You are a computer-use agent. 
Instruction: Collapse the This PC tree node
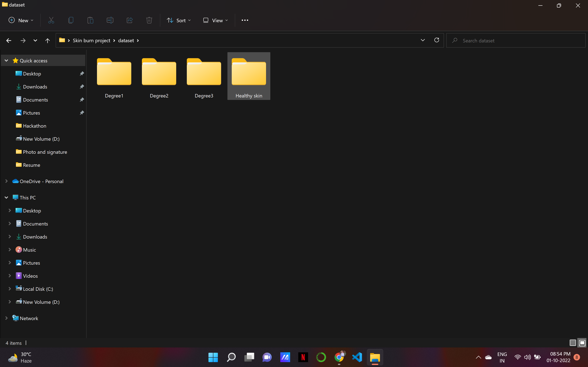coord(7,198)
